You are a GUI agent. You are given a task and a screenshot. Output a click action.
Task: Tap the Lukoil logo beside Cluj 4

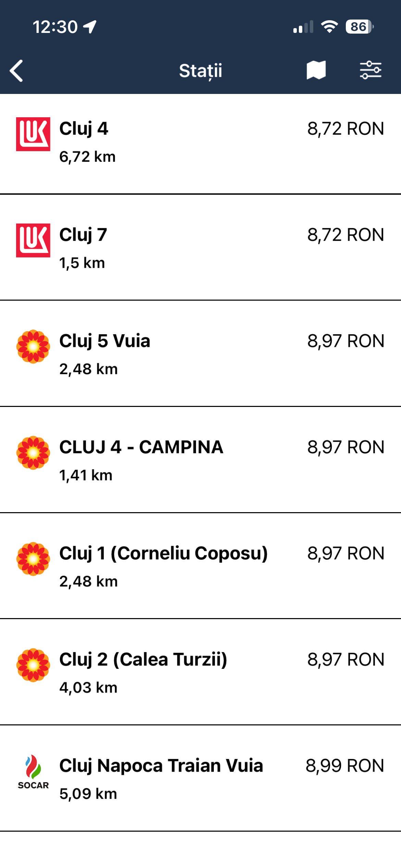33,134
